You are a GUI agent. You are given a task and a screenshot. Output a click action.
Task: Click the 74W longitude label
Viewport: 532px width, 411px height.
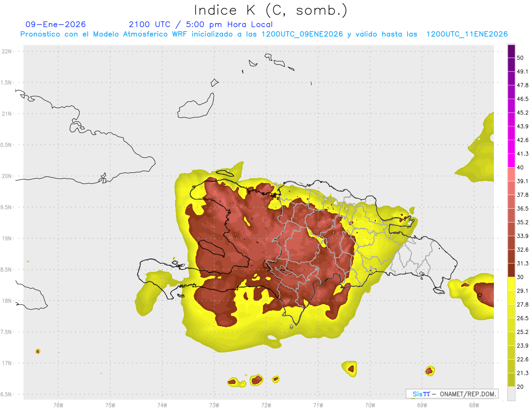[162, 405]
